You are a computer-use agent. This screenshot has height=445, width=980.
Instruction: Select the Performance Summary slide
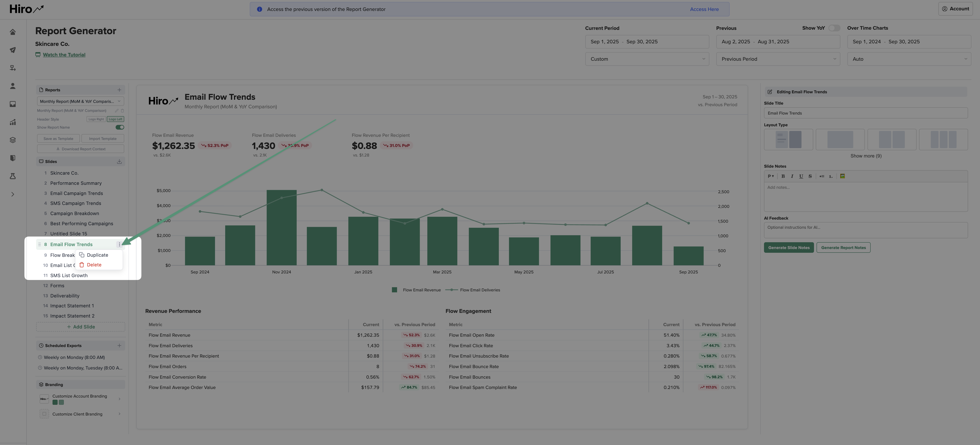click(x=76, y=183)
